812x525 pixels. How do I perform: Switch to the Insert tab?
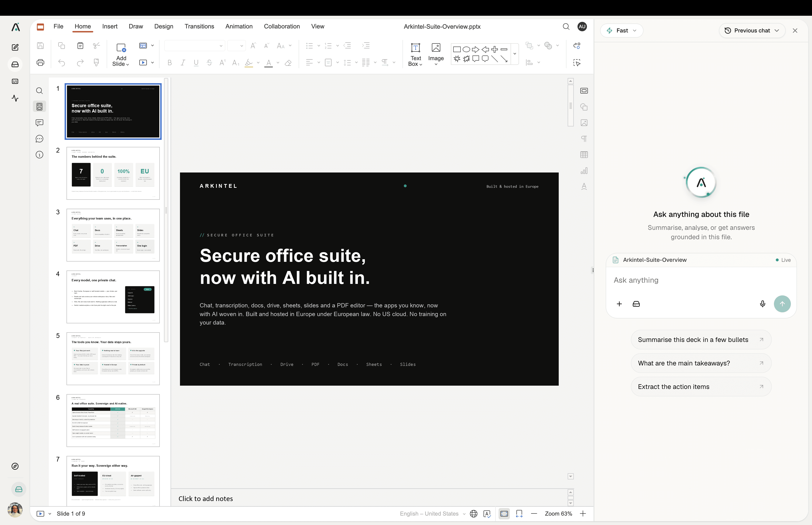click(x=110, y=27)
